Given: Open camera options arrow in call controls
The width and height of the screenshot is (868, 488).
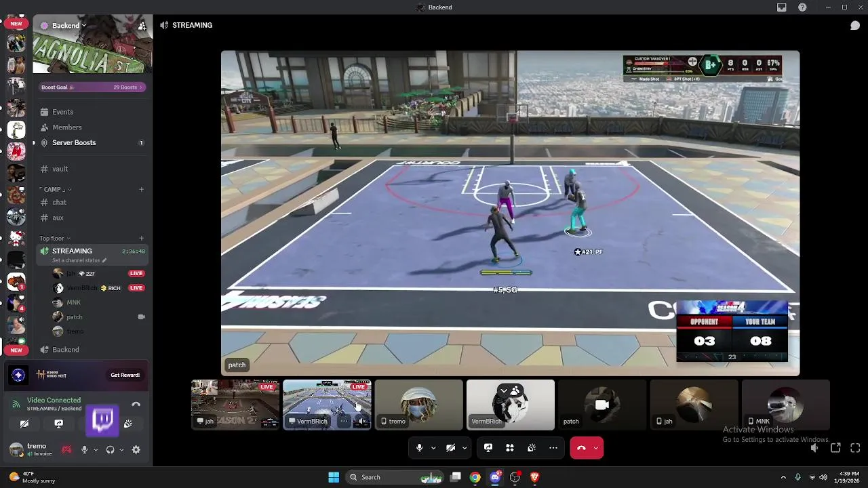Looking at the screenshot, I should click(465, 447).
